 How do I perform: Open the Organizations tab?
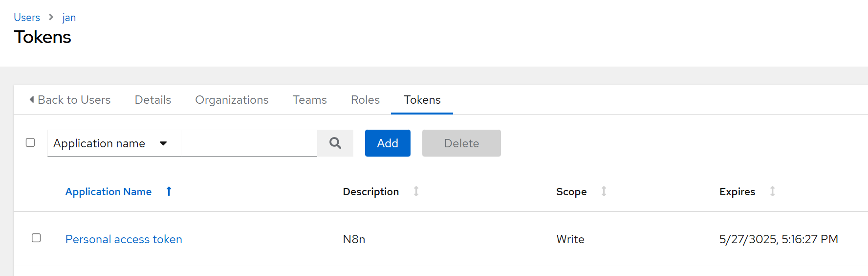[232, 100]
